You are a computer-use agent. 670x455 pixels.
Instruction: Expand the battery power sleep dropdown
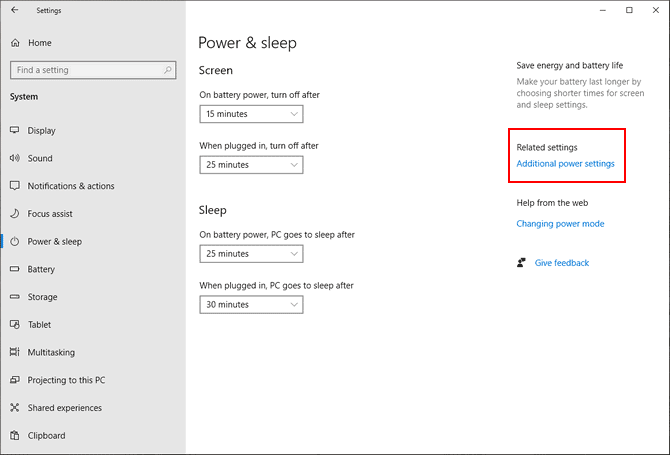251,254
